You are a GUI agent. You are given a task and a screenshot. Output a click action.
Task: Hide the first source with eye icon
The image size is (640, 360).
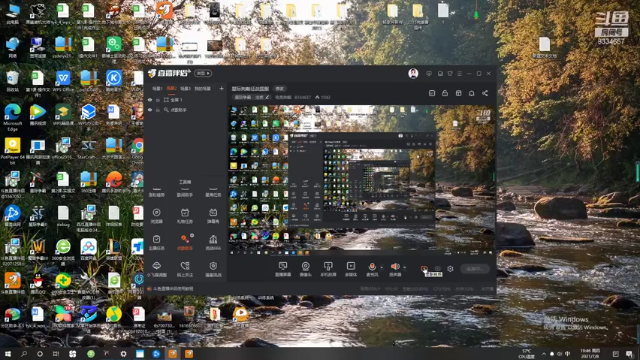coord(150,100)
